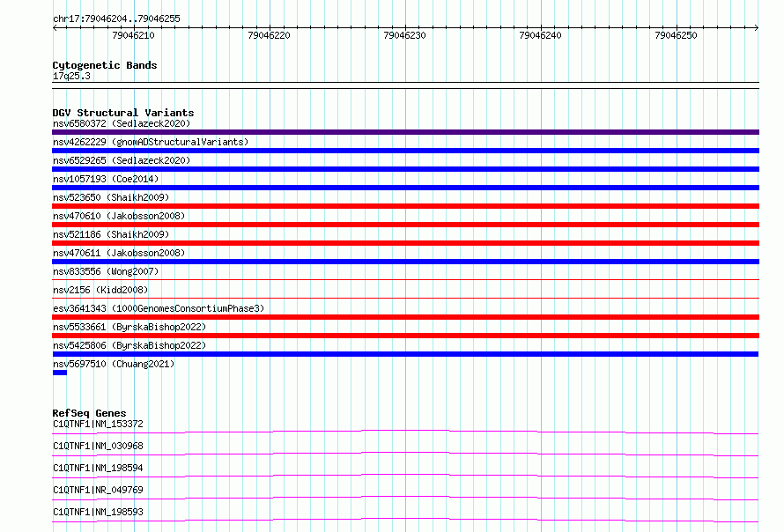Select the nsv4262229 (gnomADStructuralVariants) label

[151, 142]
